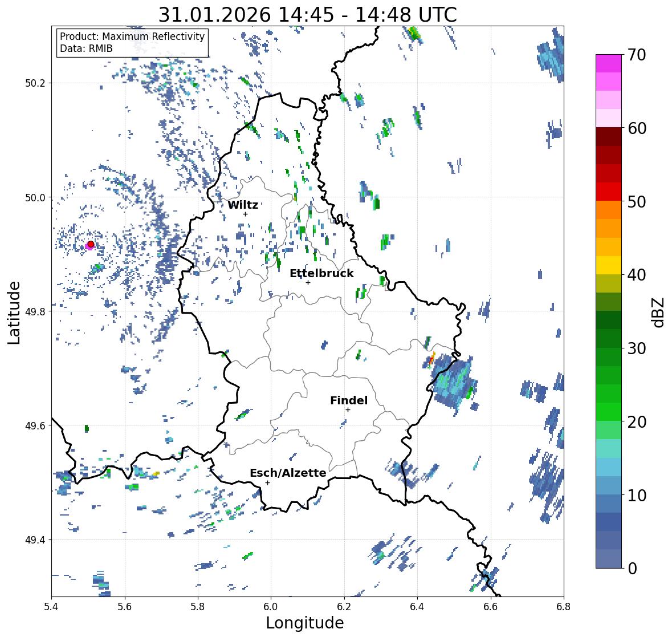Click the Ettelbruck plus location marker
The height and width of the screenshot is (637, 672).
pos(308,282)
